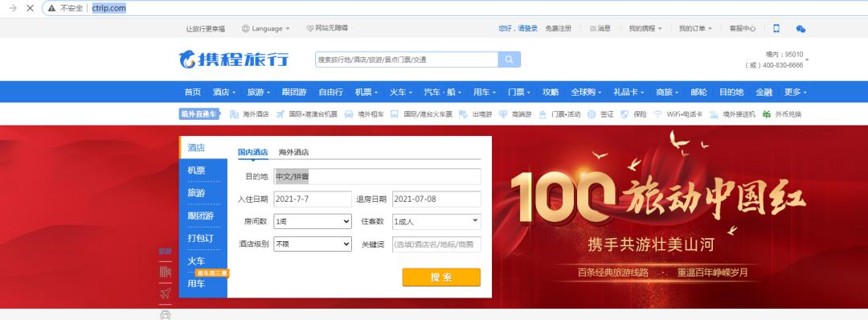868x320 pixels.
Task: Click the airplane icon for 国际•港澳台机票
Action: pyautogui.click(x=280, y=114)
